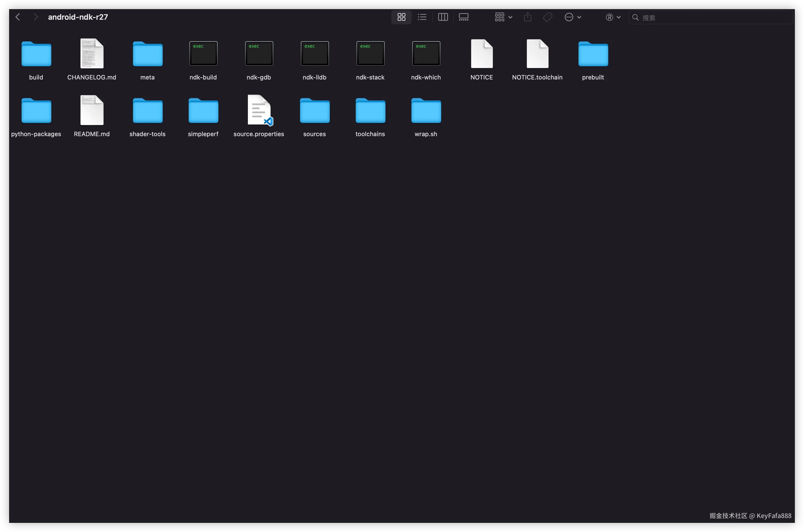
Task: Click in the search field
Action: [713, 17]
